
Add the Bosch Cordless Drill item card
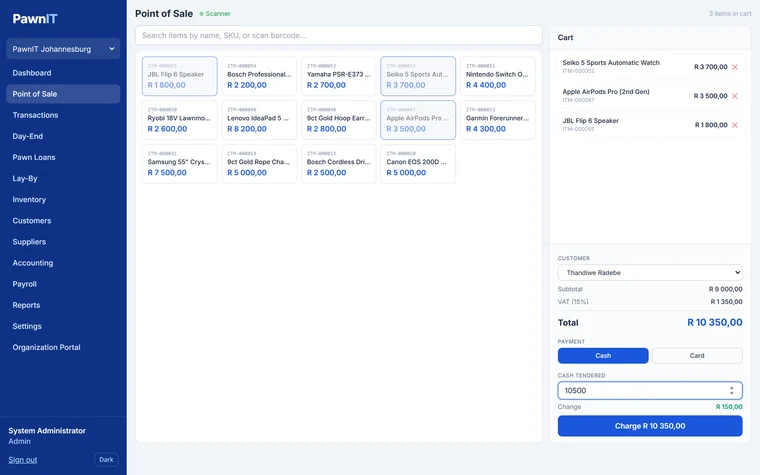(338, 164)
